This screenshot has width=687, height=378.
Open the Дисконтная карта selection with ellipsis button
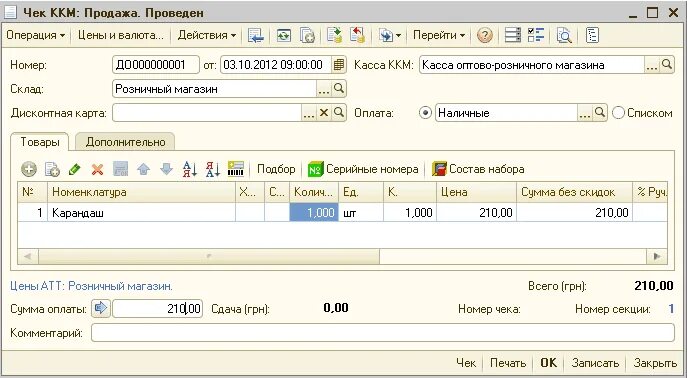tap(308, 113)
